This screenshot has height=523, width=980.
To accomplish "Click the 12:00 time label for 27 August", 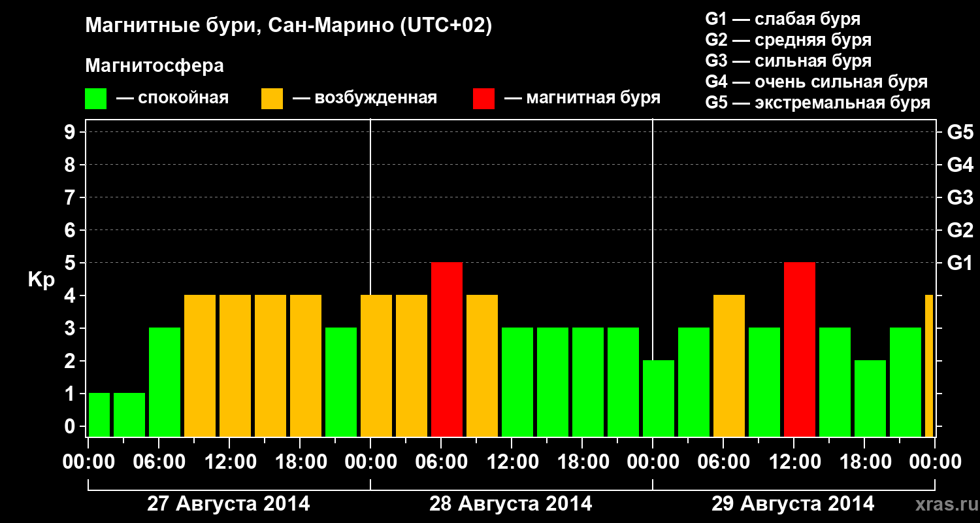I will pyautogui.click(x=229, y=462).
